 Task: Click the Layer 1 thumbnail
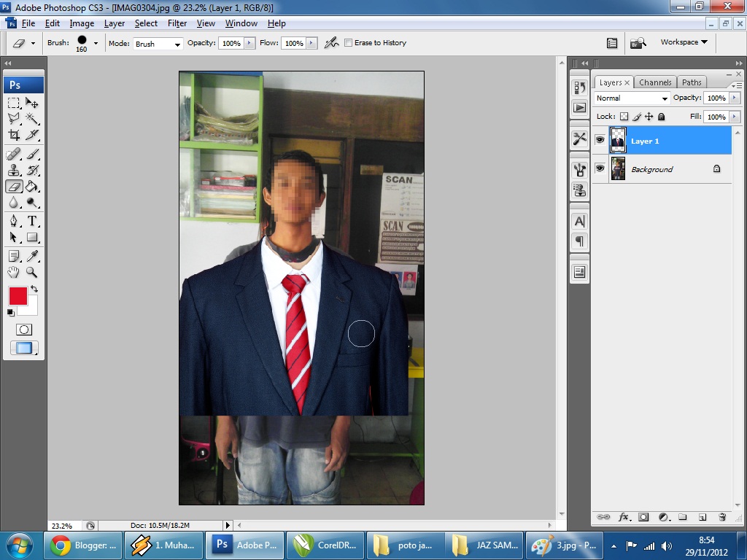618,140
